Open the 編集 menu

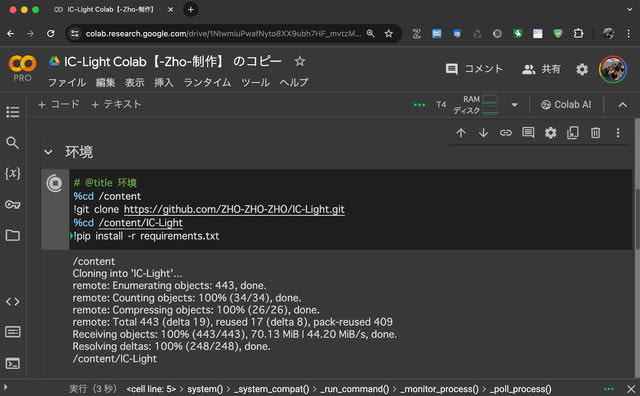click(x=105, y=83)
